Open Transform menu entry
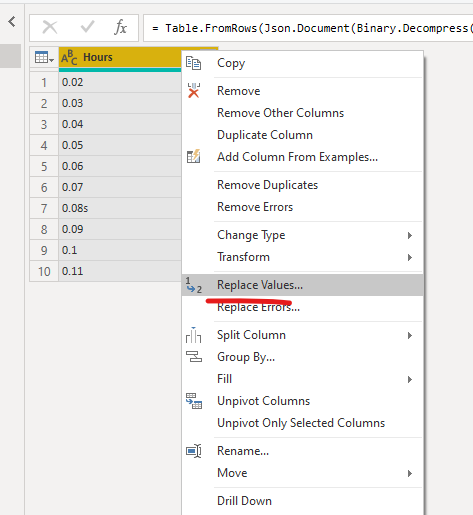The image size is (473, 515). coord(303,257)
